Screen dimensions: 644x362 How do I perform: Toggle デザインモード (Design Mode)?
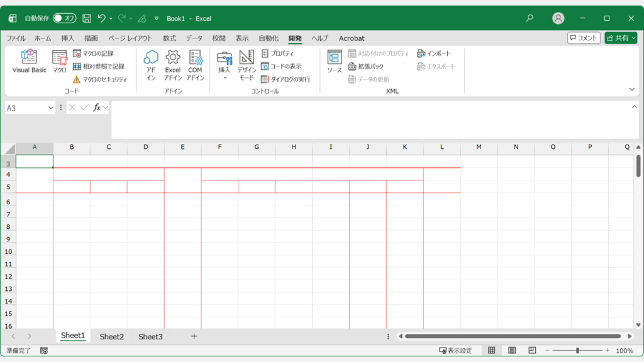[247, 65]
